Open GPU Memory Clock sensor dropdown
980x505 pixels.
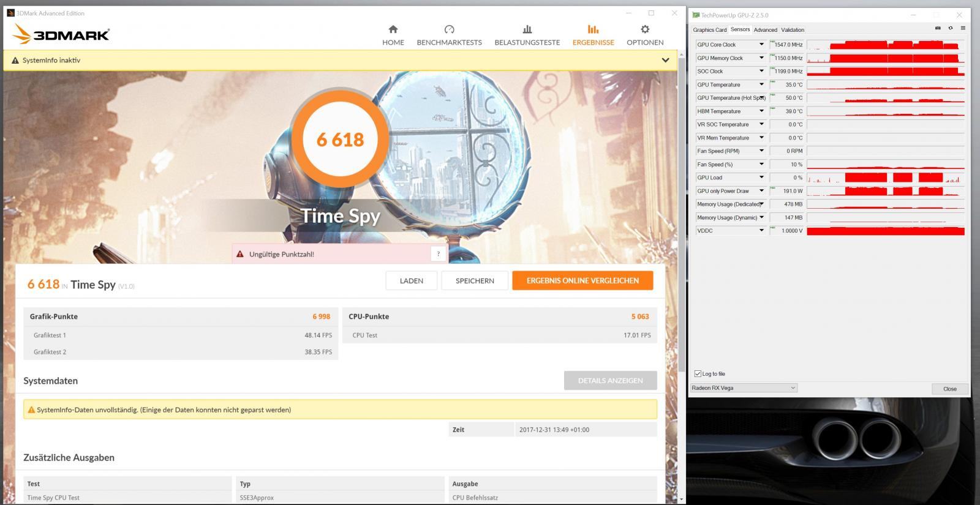(761, 58)
